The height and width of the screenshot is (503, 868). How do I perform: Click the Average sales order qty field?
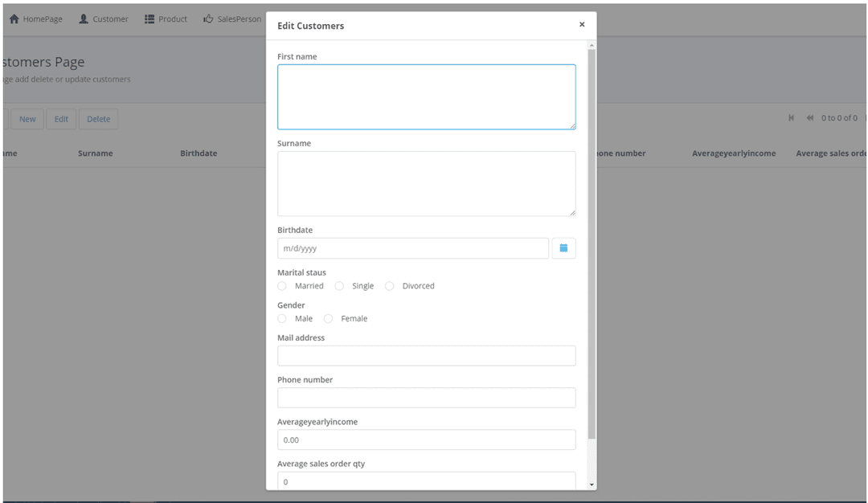coord(426,481)
